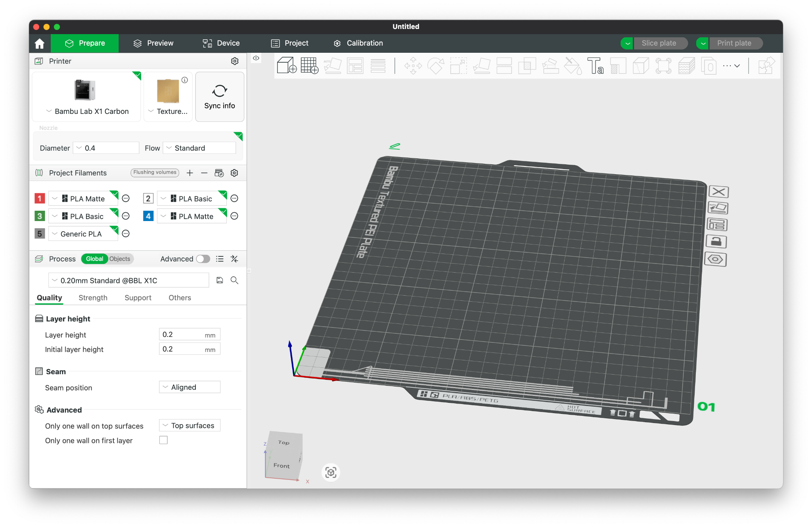The height and width of the screenshot is (527, 812).
Task: Click the save process preset icon
Action: [x=220, y=280]
